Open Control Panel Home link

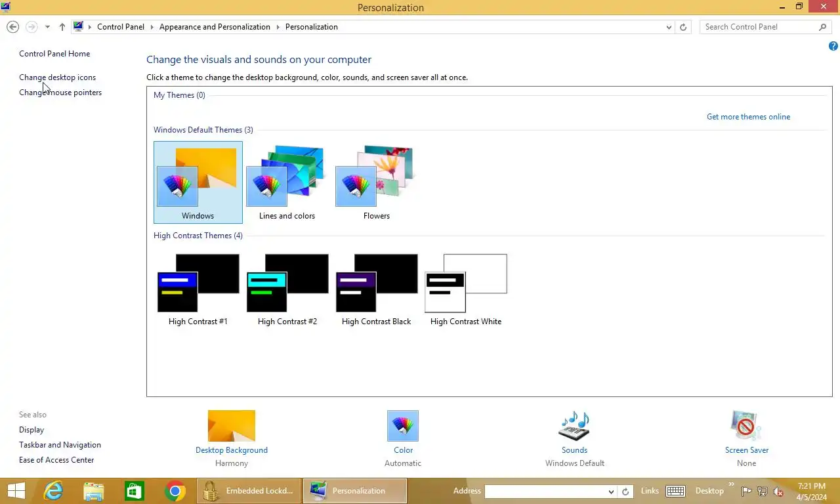(54, 54)
